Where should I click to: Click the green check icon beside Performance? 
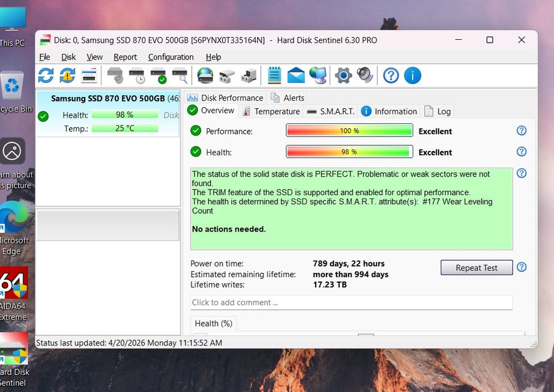[196, 131]
